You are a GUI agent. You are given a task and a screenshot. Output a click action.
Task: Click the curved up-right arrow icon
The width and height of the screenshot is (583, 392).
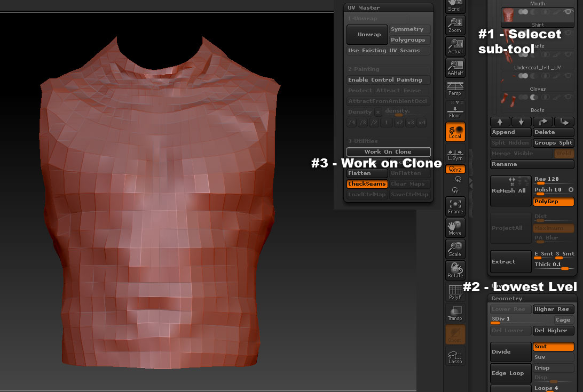tap(543, 122)
